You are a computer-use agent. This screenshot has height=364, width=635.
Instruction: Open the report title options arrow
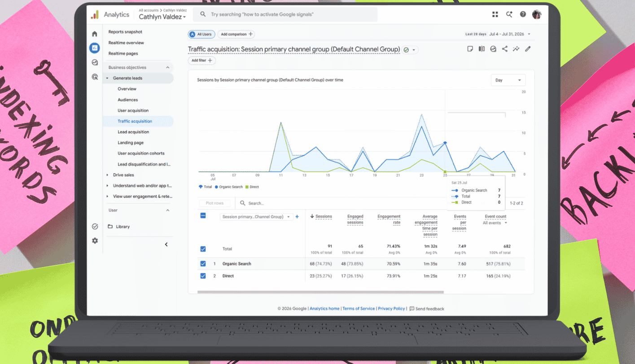(x=414, y=50)
